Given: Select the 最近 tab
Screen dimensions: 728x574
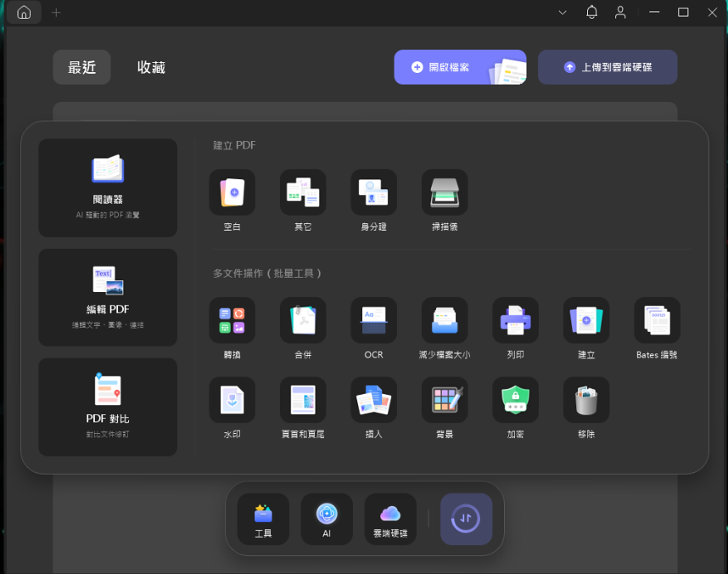Looking at the screenshot, I should pyautogui.click(x=82, y=68).
